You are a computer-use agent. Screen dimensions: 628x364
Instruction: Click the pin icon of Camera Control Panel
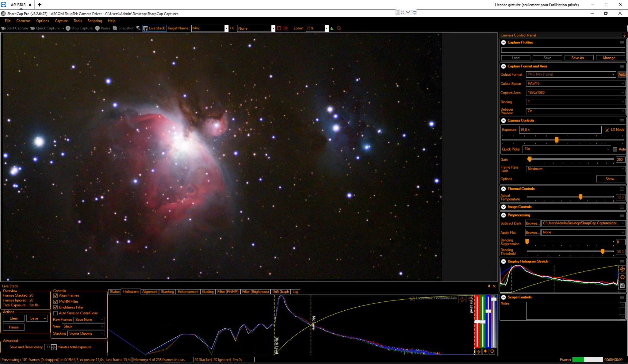pyautogui.click(x=624, y=35)
